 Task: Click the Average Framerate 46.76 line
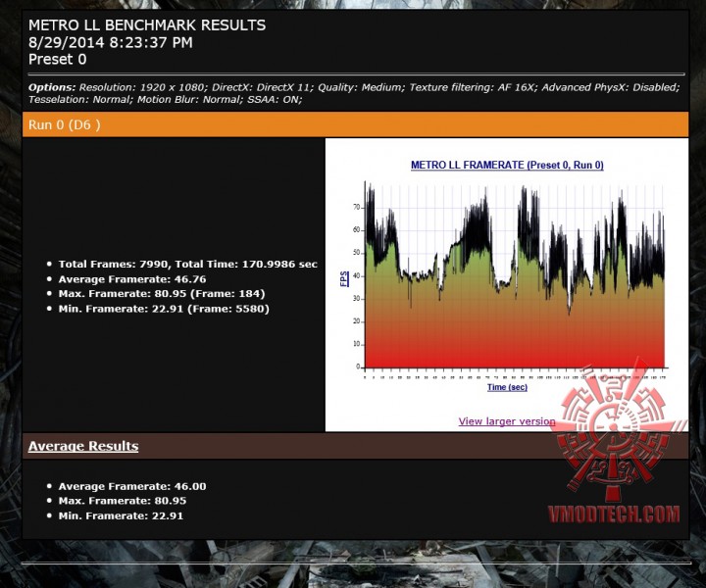[x=132, y=279]
